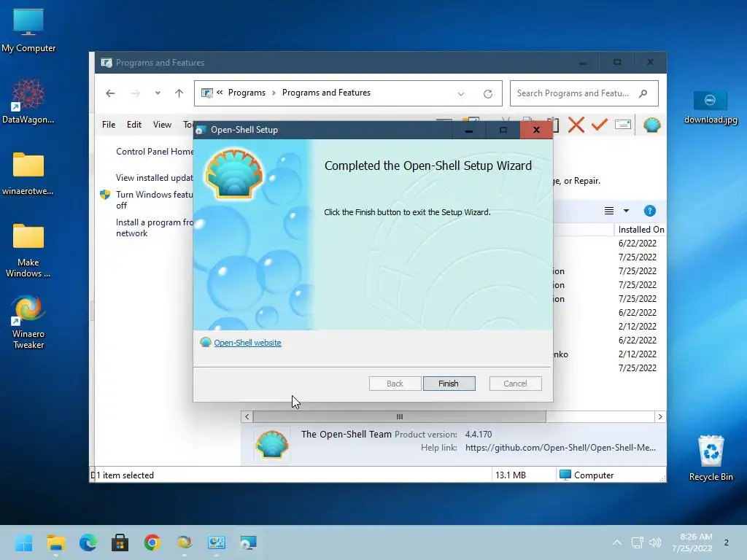This screenshot has width=747, height=560.
Task: Open the Edit menu
Action: (x=134, y=124)
